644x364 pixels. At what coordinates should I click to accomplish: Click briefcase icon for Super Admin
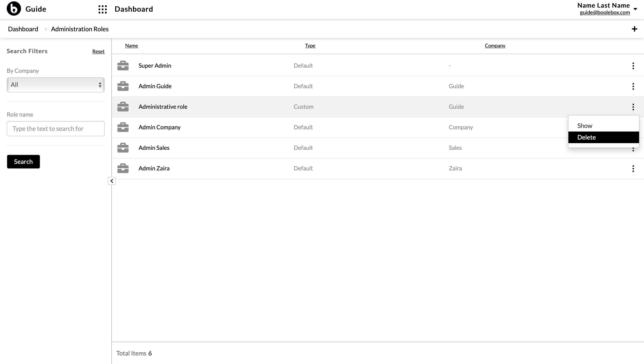123,65
